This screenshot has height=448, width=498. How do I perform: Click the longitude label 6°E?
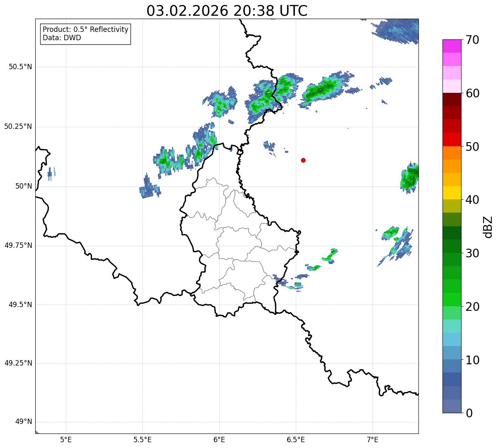[x=219, y=439]
